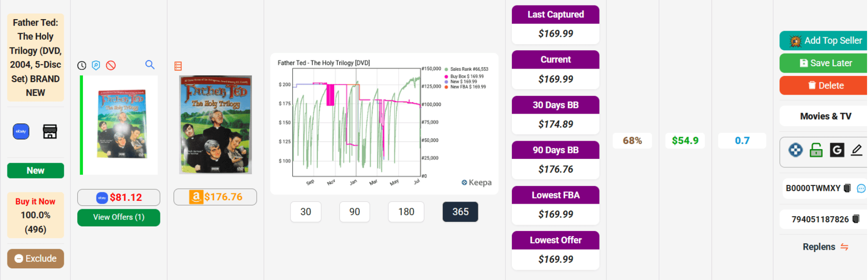Copy UPC 794051187826 with the copy icon

click(x=856, y=219)
